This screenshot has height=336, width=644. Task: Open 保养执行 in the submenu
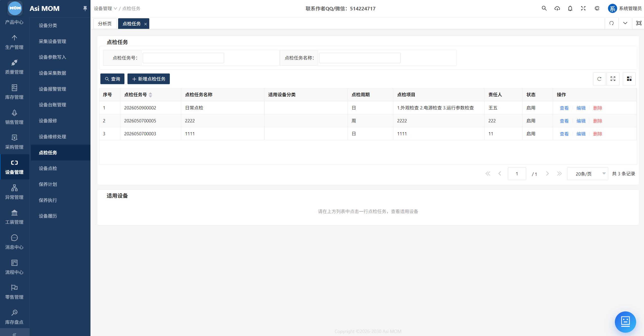click(60, 200)
